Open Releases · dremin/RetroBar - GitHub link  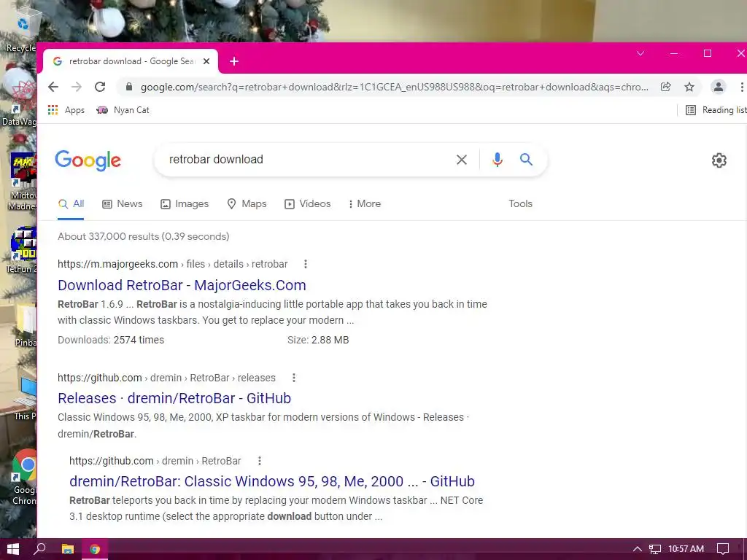click(174, 398)
